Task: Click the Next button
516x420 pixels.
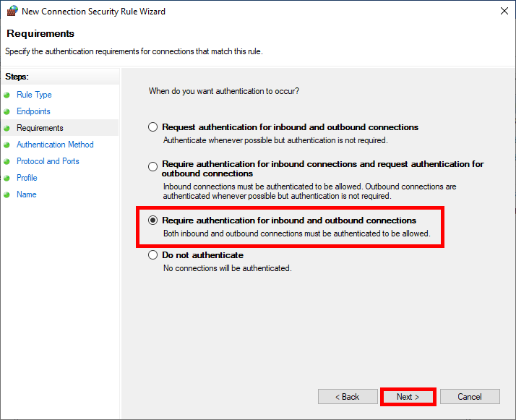Action: point(408,397)
